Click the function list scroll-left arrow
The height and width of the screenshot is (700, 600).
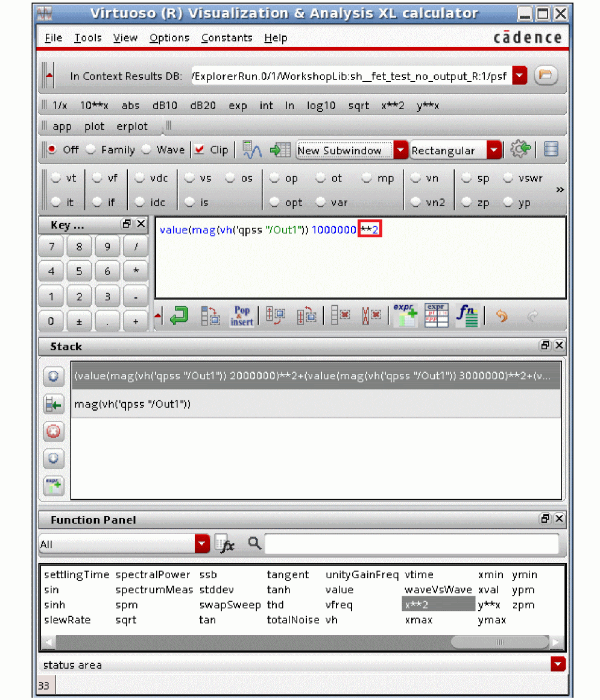48,642
